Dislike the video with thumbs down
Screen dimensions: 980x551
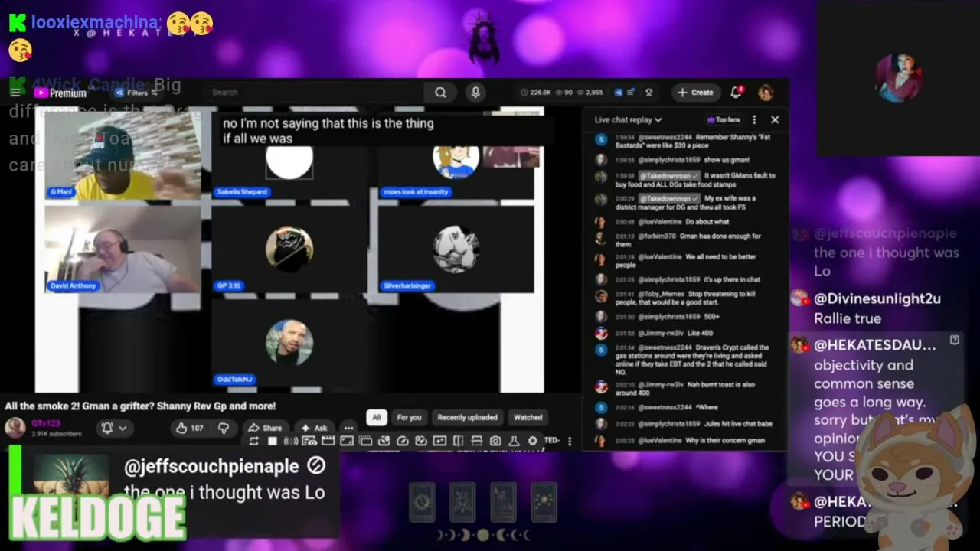[224, 428]
